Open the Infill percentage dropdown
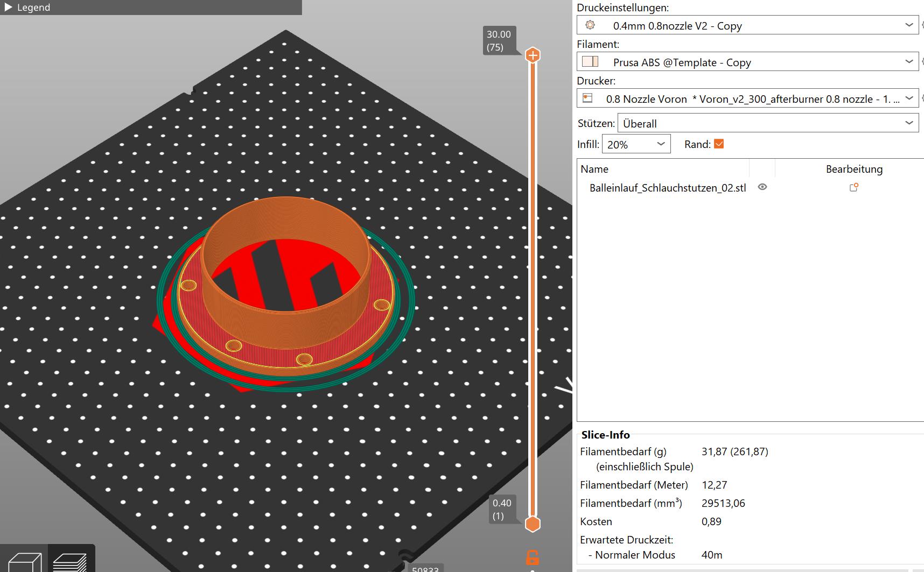The image size is (924, 572). pos(636,144)
